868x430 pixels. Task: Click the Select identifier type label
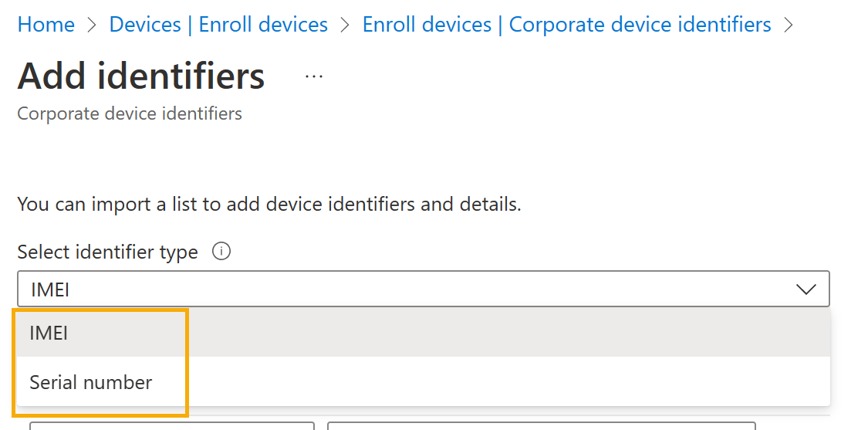point(107,252)
